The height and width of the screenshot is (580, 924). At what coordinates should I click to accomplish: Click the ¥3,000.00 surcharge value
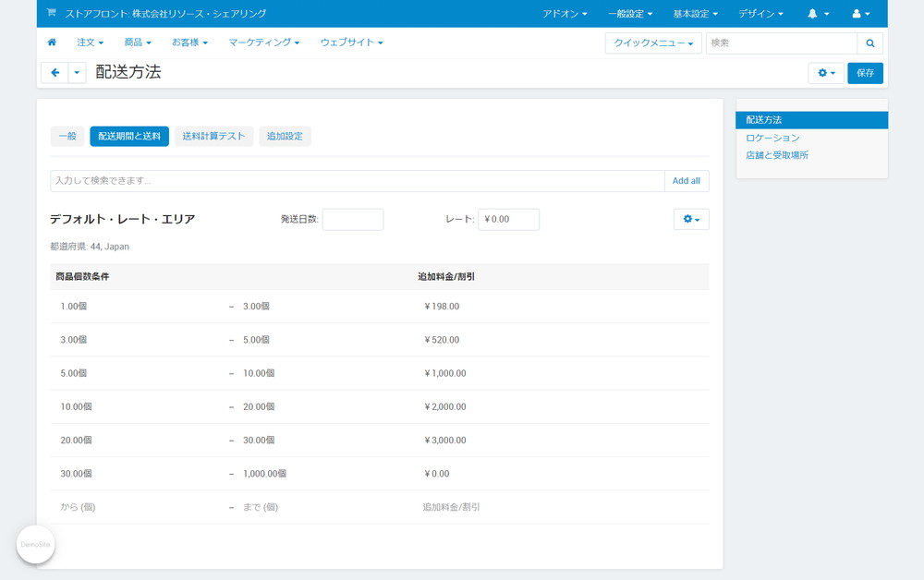pos(445,441)
